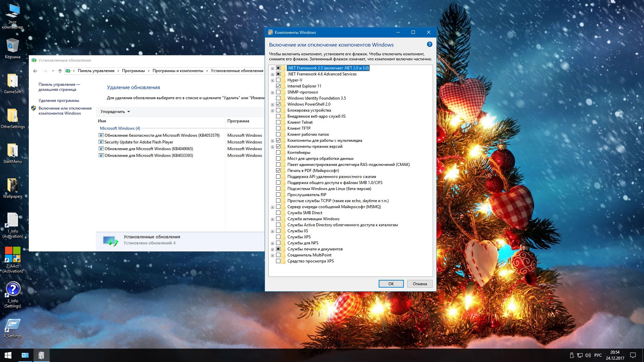644x362 pixels.
Task: Click Панель управления breadcrumb item
Action: (x=96, y=71)
